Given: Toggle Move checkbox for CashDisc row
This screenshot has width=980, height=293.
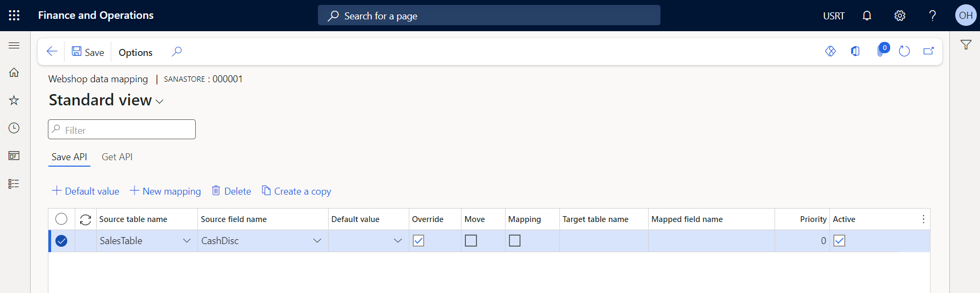Looking at the screenshot, I should coord(471,241).
